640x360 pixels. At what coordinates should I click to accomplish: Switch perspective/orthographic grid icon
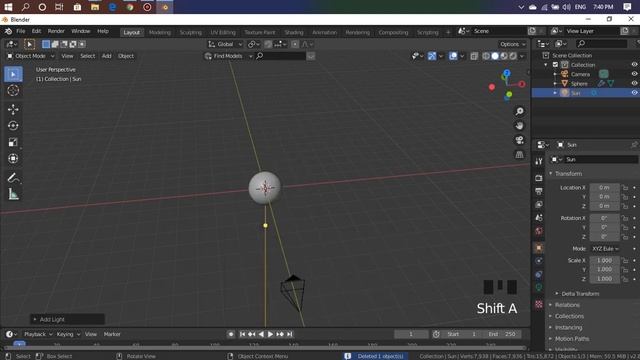(x=519, y=155)
